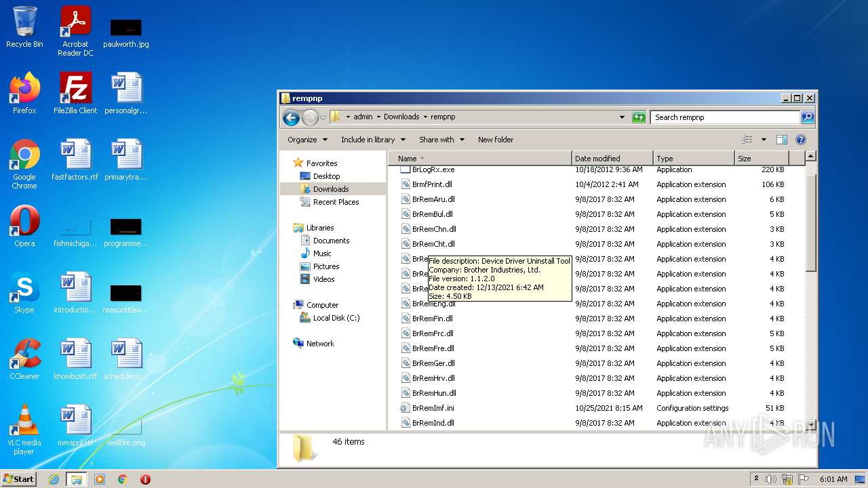Screen dimensions: 868x488
Task: Sort by Type column header
Action: pos(694,159)
